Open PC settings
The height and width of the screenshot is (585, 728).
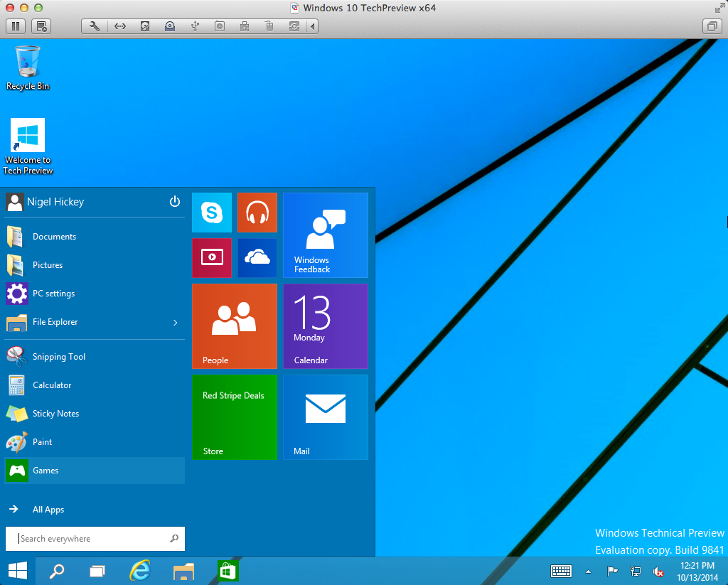coord(95,294)
